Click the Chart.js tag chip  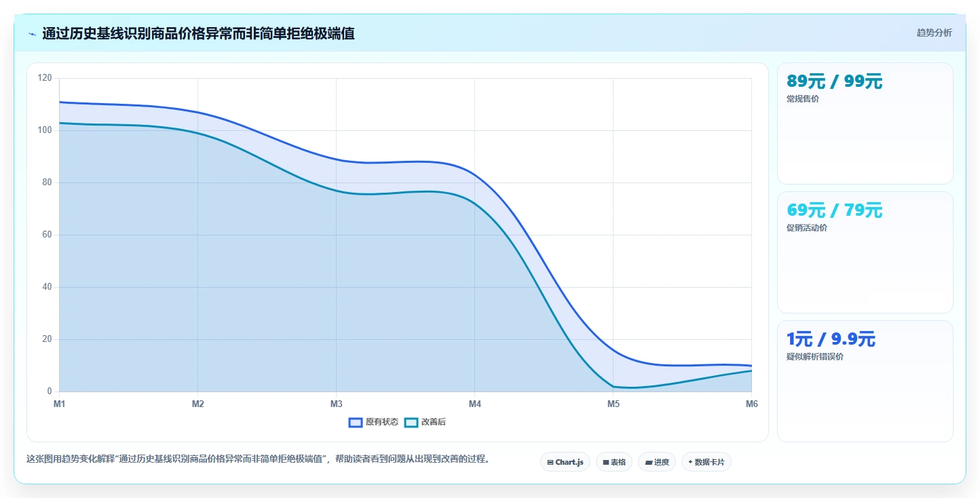tap(565, 462)
